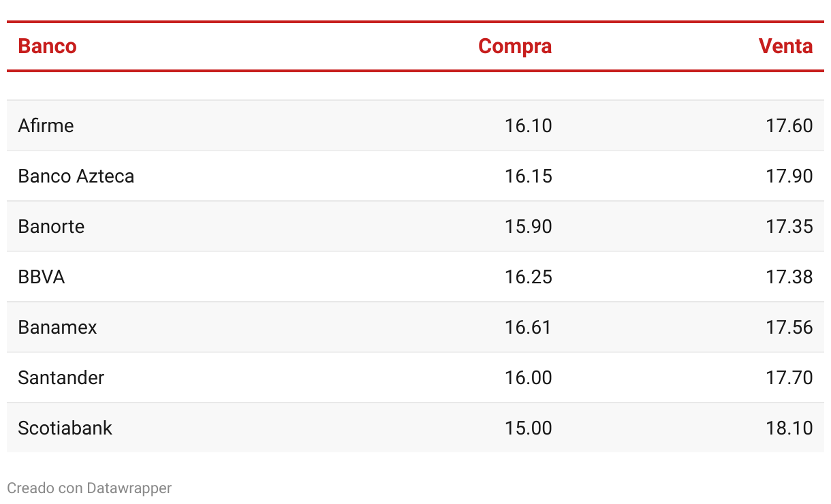Viewport: 831px width, 504px height.
Task: Select the Afirme bank name
Action: [x=46, y=126]
